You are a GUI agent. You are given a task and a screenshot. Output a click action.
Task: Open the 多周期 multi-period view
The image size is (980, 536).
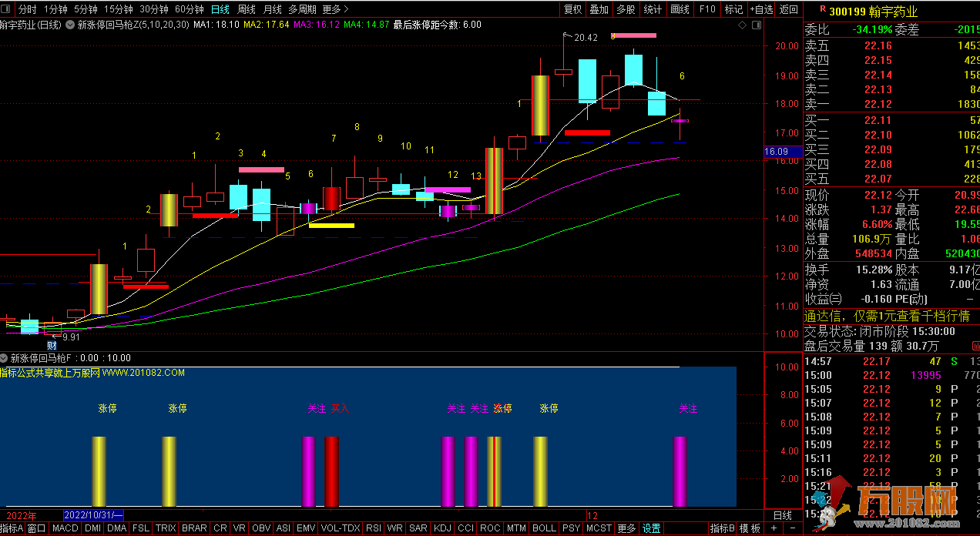[303, 9]
